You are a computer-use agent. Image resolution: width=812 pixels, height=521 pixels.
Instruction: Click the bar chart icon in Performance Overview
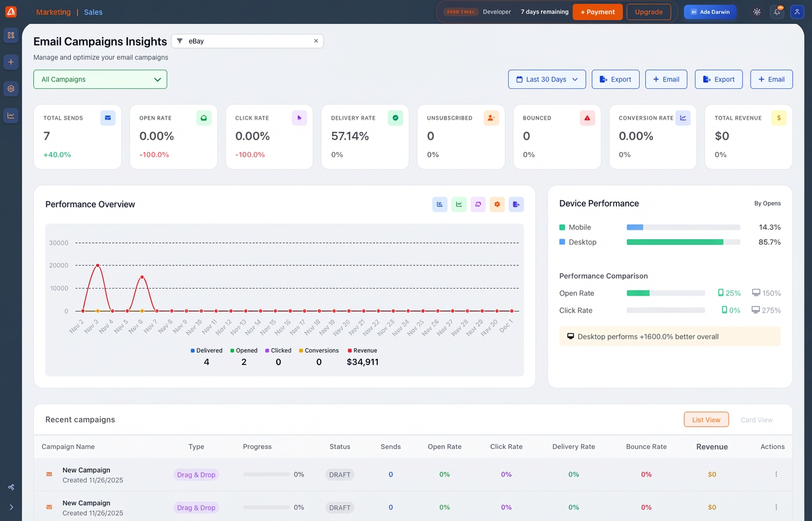(440, 204)
